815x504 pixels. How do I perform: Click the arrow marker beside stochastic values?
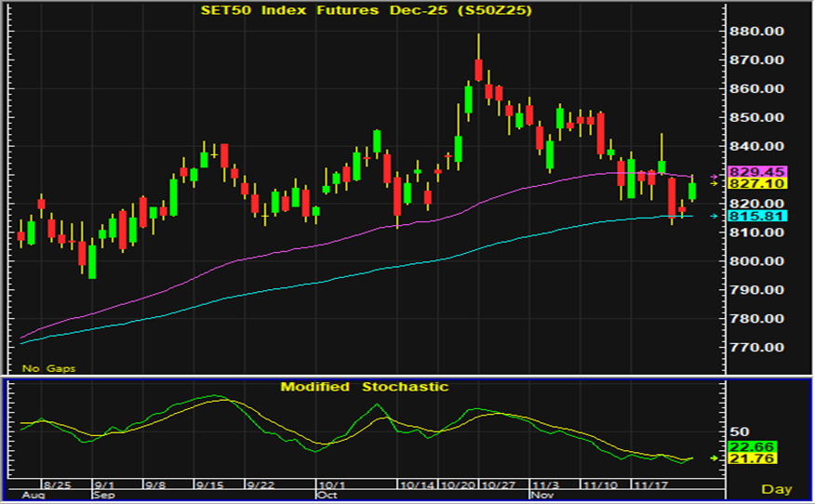point(715,458)
